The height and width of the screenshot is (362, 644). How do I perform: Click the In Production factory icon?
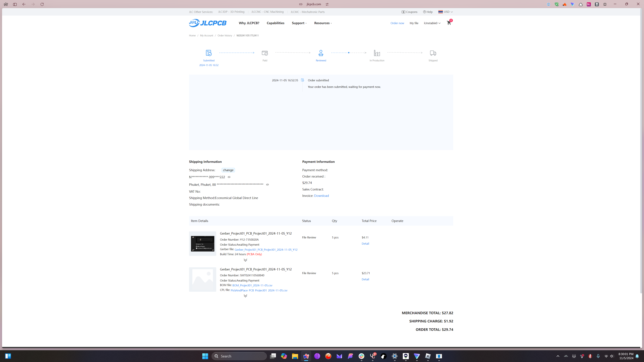[x=377, y=53]
